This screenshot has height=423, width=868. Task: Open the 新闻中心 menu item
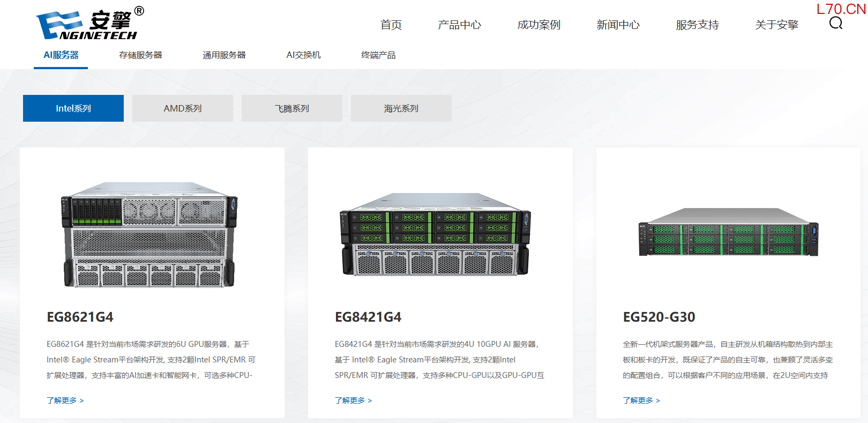618,25
